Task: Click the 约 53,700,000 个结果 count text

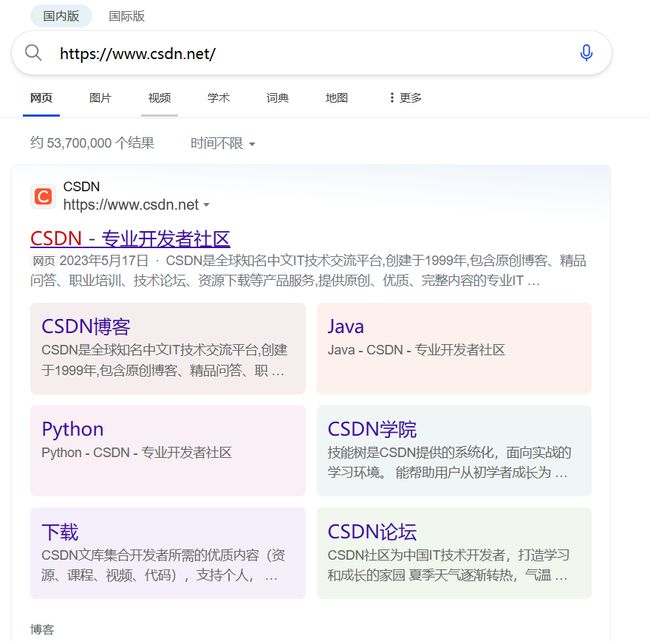Action: (x=92, y=143)
